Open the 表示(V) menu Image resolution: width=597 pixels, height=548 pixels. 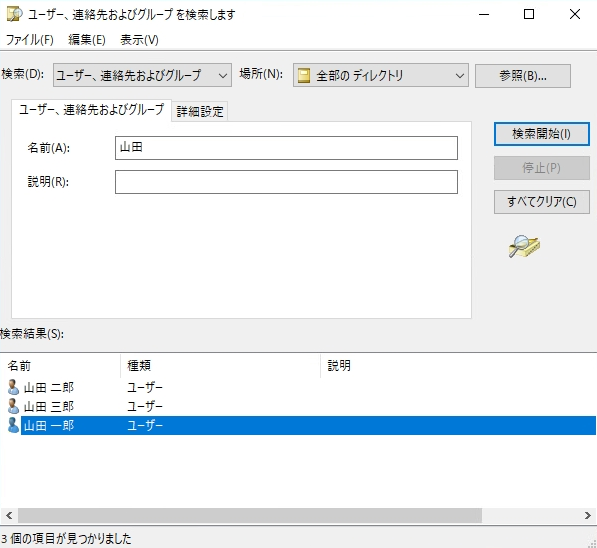coord(139,40)
